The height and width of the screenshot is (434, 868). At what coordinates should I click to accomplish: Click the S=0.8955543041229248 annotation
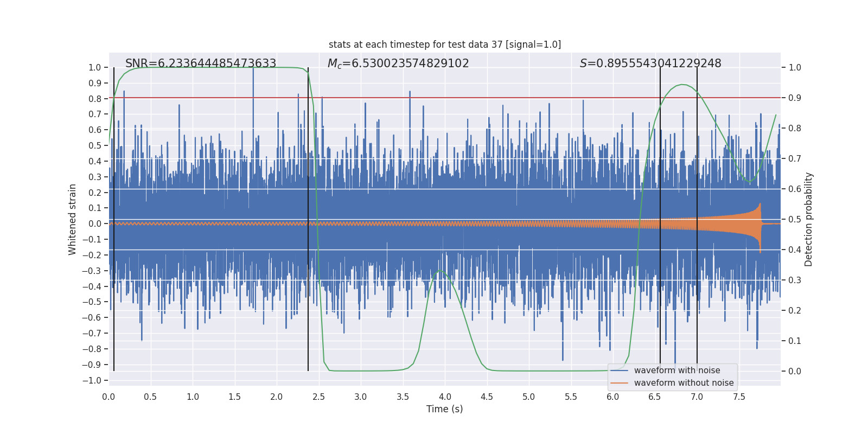[650, 63]
